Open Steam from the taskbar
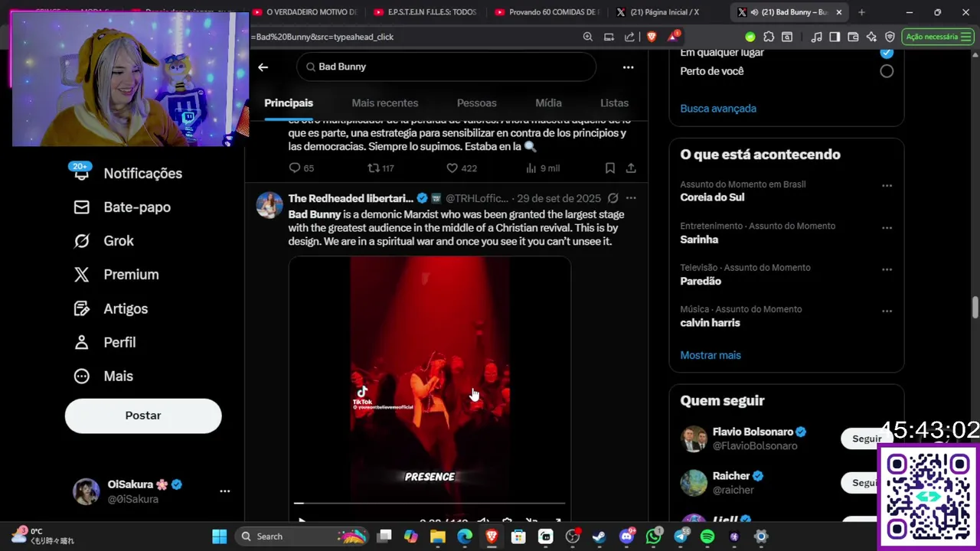 click(x=599, y=536)
